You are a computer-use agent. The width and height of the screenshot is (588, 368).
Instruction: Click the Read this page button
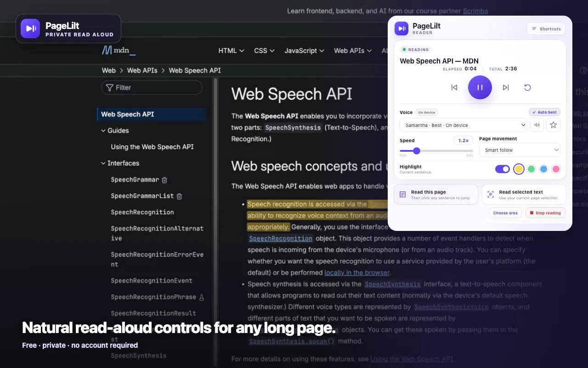[x=436, y=195]
